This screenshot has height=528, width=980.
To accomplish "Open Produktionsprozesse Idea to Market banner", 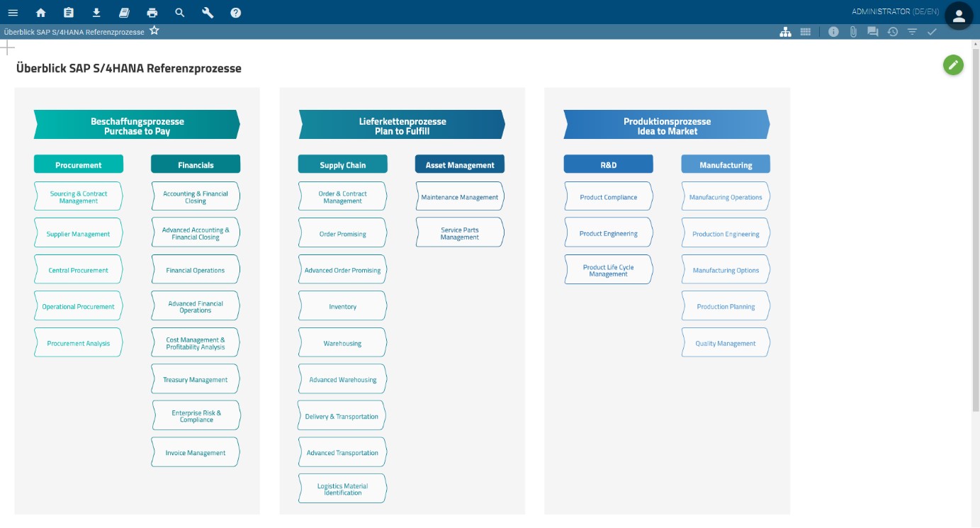I will [x=667, y=125].
